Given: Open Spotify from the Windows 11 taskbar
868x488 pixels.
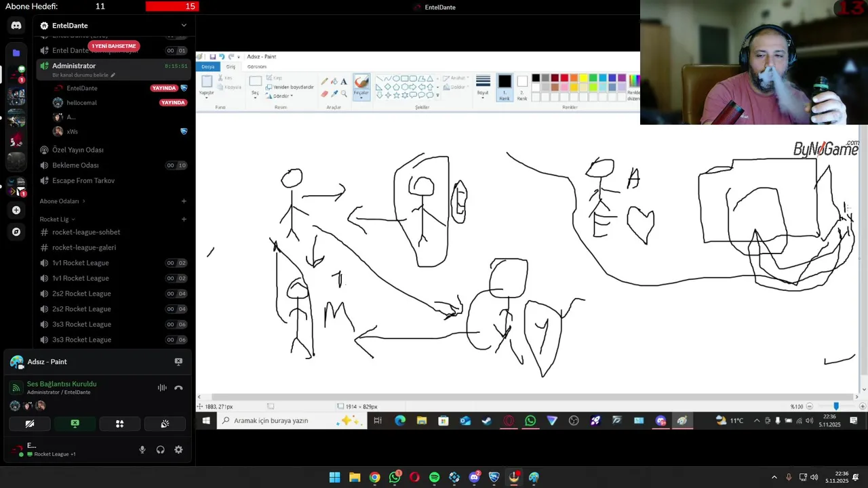Looking at the screenshot, I should [435, 478].
